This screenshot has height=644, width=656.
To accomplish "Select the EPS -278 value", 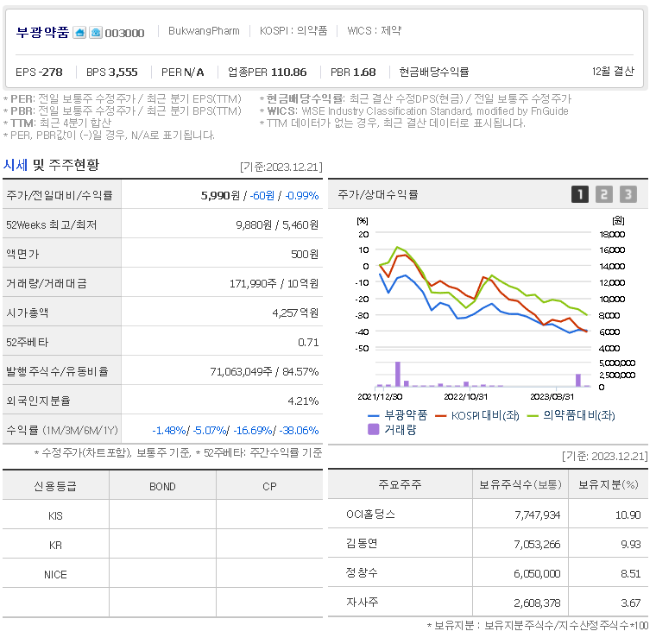I will coord(39,72).
